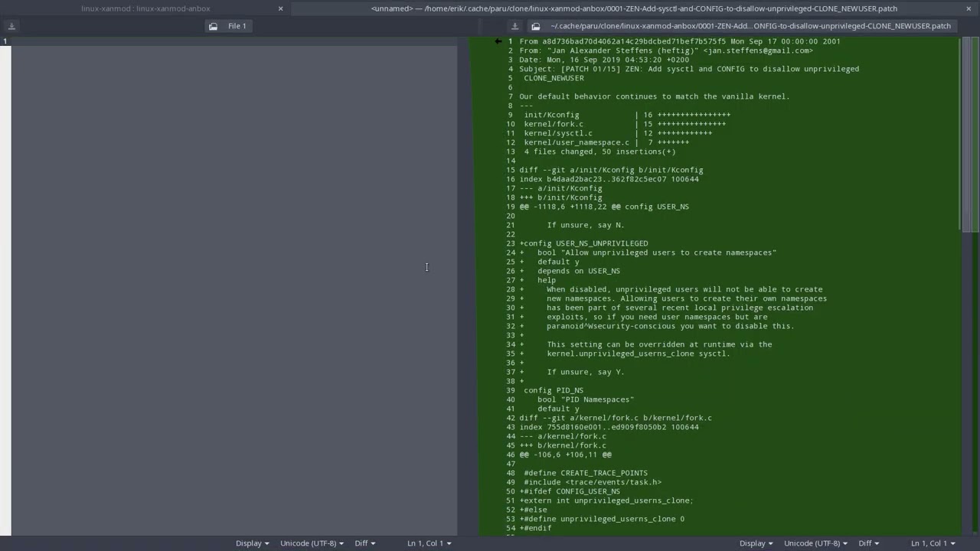This screenshot has height=551, width=980.
Task: Click the '+++ b/kernel/fork.c' line
Action: click(563, 445)
